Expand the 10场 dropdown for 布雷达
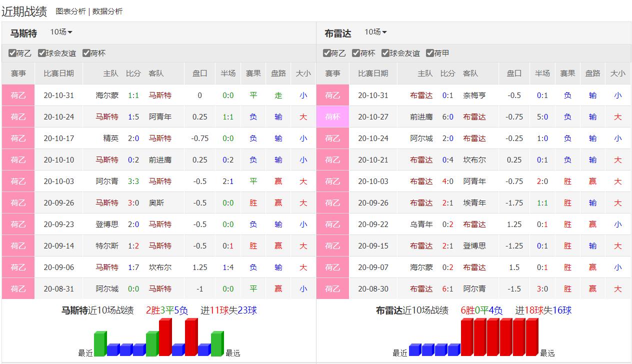The image size is (632, 364). click(375, 32)
